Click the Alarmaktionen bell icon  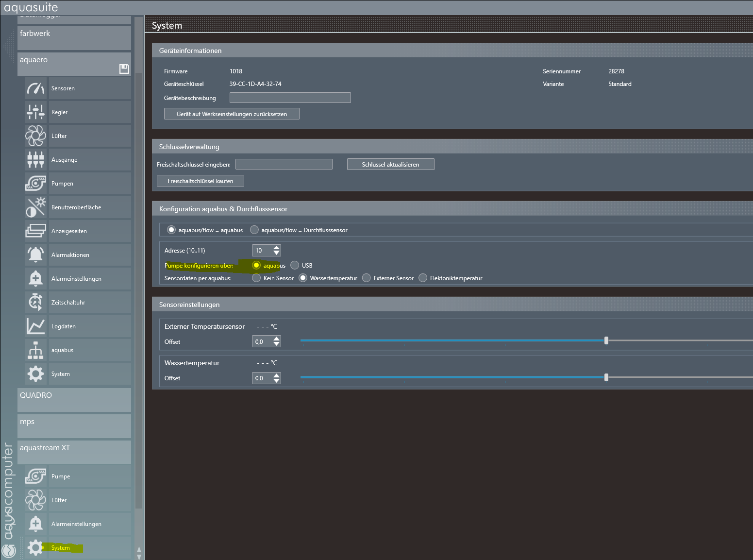(x=35, y=255)
